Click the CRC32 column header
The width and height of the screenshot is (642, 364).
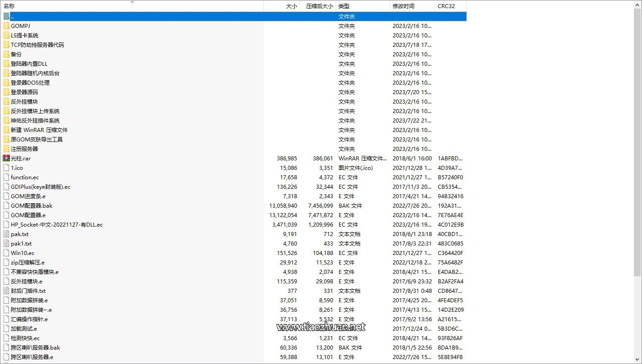click(x=446, y=6)
